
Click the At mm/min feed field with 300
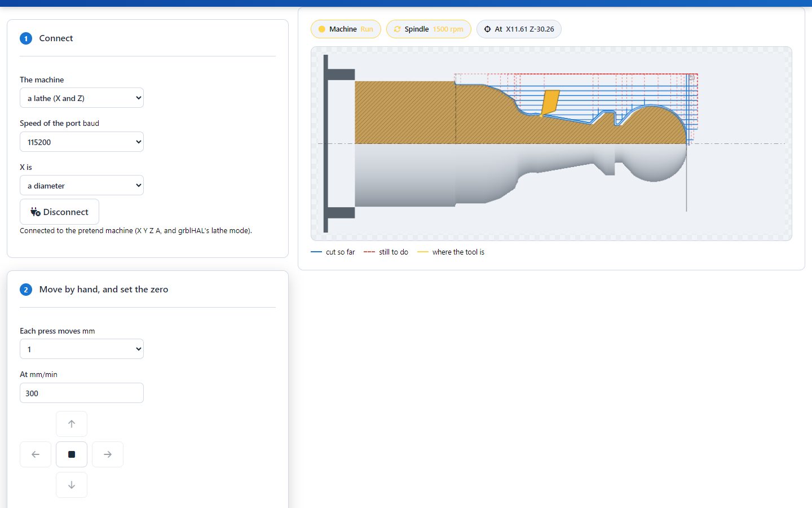click(82, 393)
